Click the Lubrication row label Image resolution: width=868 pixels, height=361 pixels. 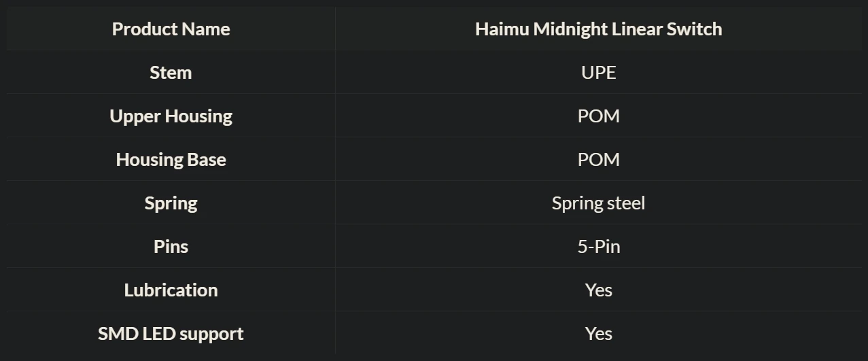171,290
